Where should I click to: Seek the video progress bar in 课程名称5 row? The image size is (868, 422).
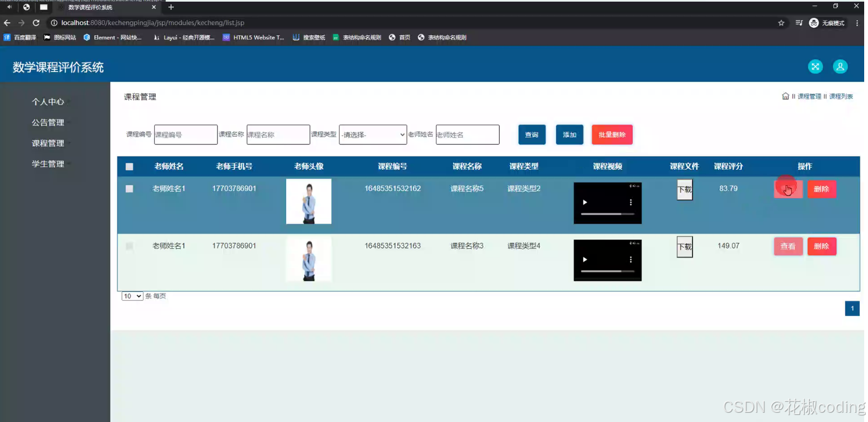(x=608, y=214)
